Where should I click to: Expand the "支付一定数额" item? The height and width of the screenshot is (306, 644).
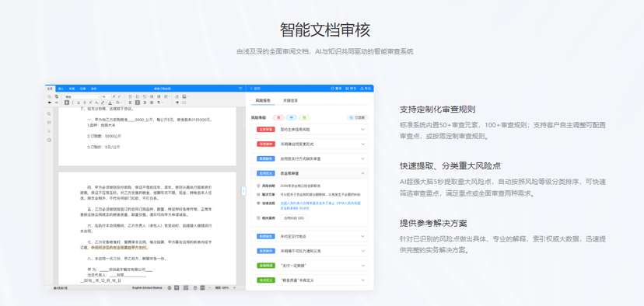(310, 266)
